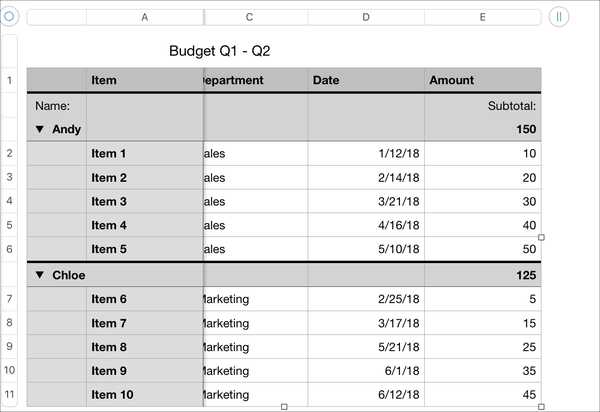This screenshot has height=412, width=600.
Task: Click the Date header cell
Action: click(366, 80)
